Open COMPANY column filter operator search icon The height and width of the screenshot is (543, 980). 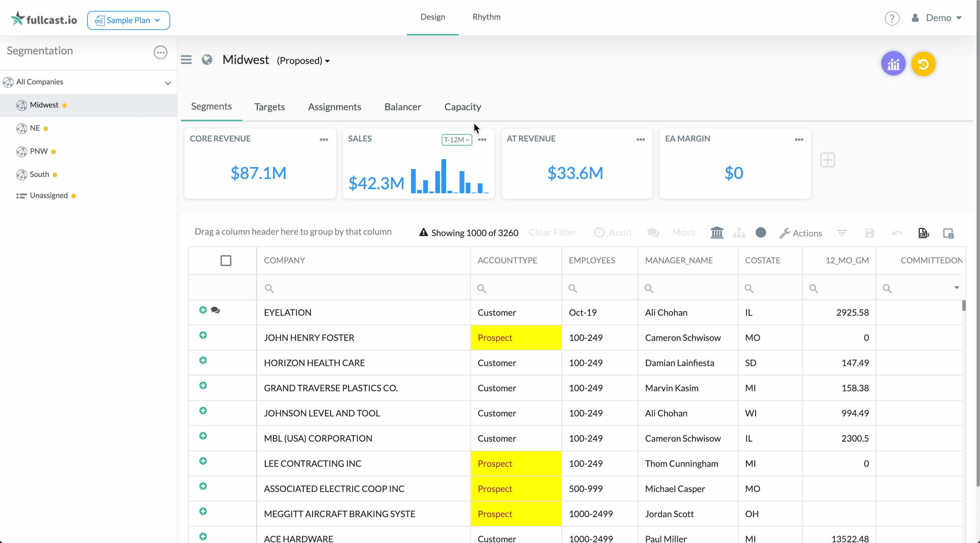click(269, 288)
